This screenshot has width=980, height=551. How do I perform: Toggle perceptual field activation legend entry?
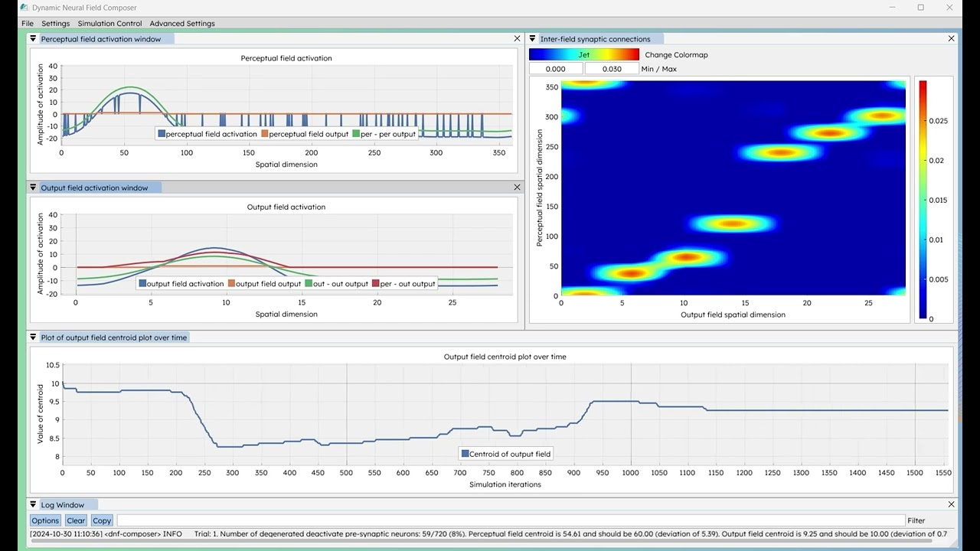[x=207, y=134]
